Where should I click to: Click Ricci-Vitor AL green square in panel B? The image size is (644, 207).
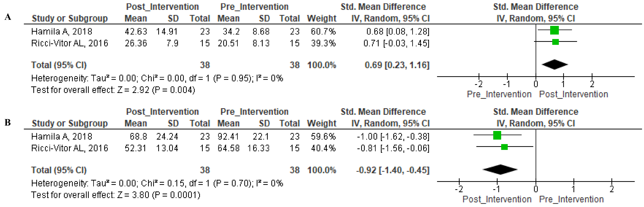504,147
